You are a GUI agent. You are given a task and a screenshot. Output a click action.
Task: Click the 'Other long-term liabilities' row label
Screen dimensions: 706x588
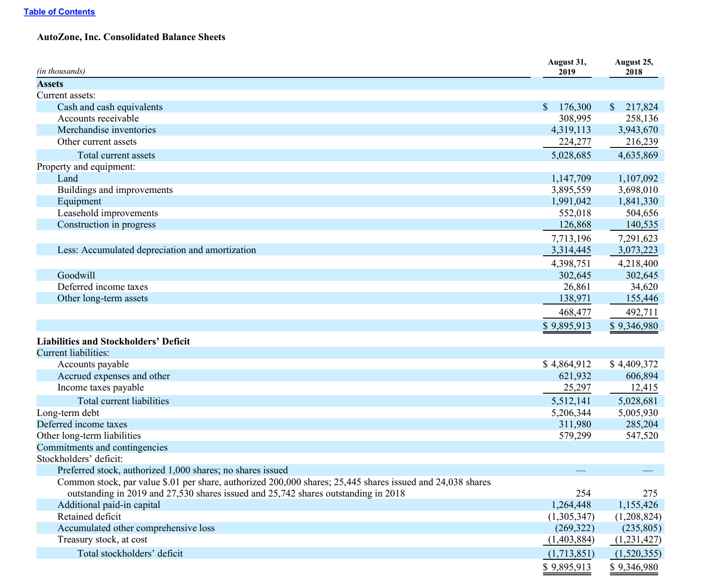coord(89,436)
